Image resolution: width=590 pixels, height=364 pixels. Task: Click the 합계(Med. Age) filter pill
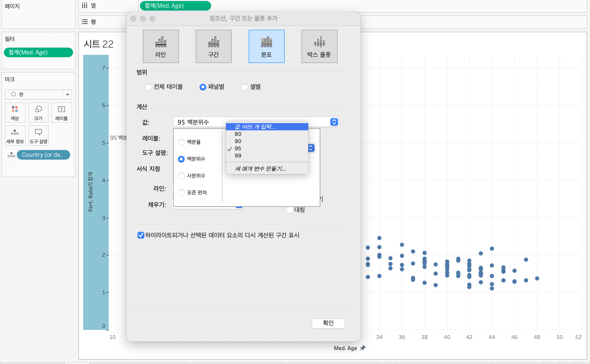[x=38, y=52]
